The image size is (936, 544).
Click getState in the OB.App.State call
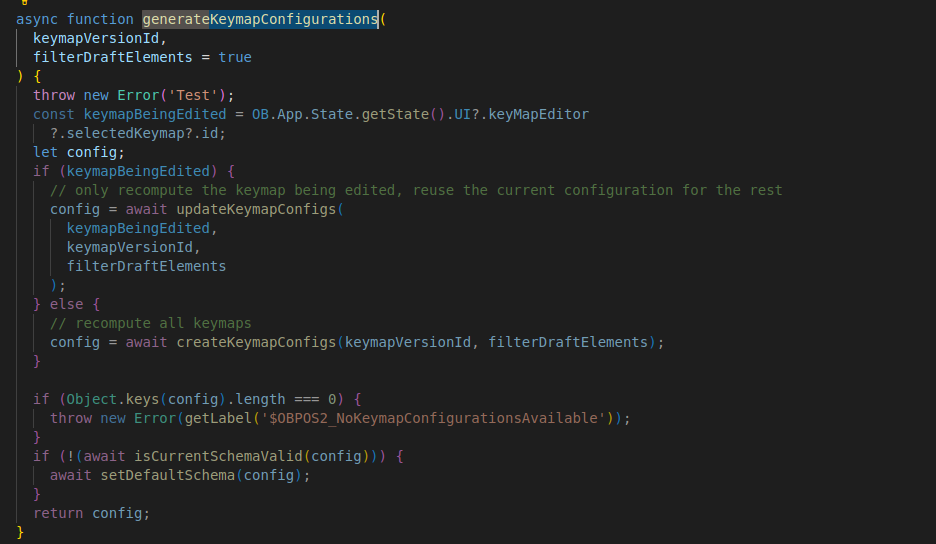point(395,114)
